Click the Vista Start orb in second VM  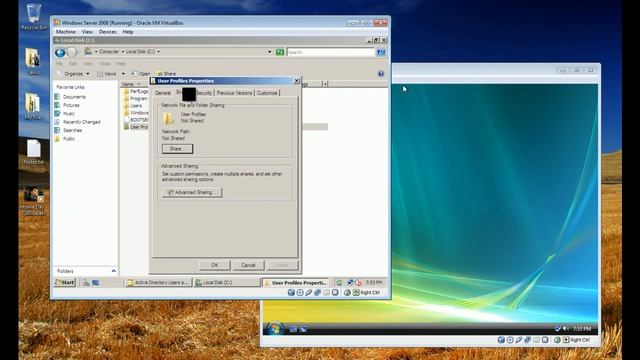(275, 329)
